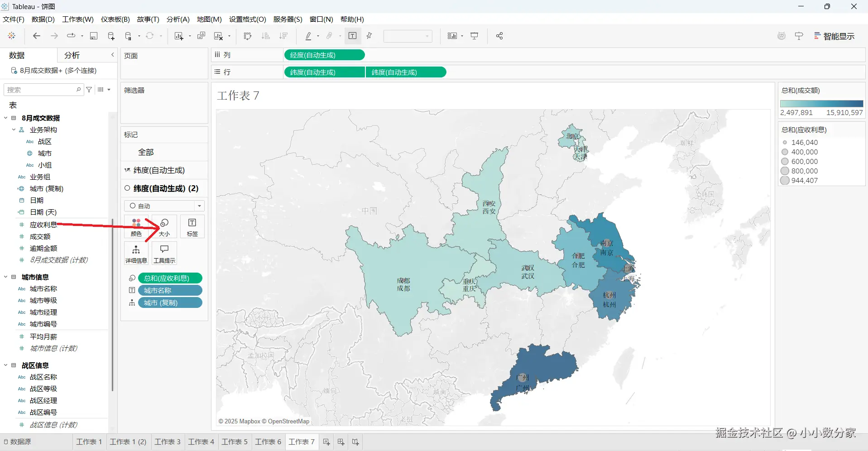
Task: Click the 城市 (复制) pill in marks card
Action: (170, 303)
